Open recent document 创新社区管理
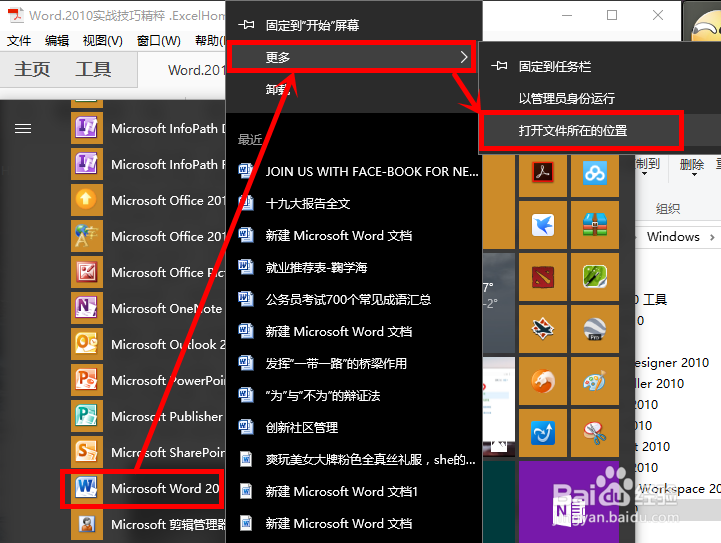 click(x=354, y=427)
